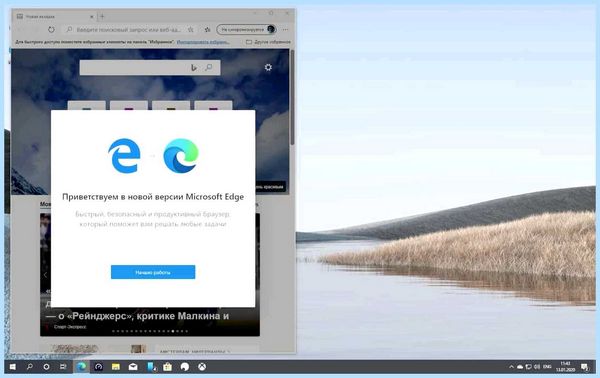Click the new tab page search box
Viewport: 600px width, 378px height.
[x=150, y=67]
